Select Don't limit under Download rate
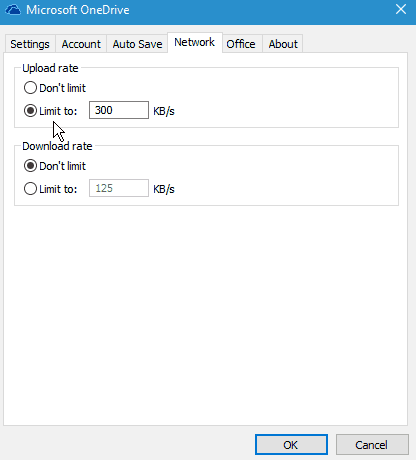416x460 pixels. tap(55, 166)
